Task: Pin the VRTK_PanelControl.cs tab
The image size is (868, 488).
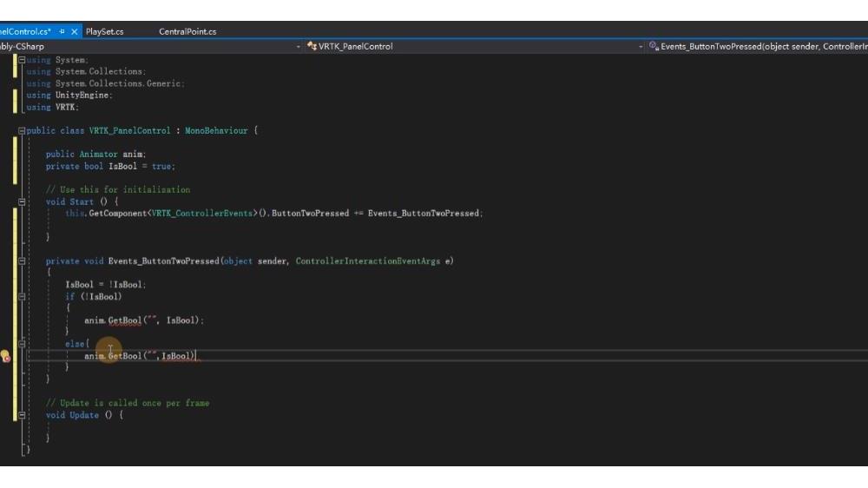Action: point(62,31)
